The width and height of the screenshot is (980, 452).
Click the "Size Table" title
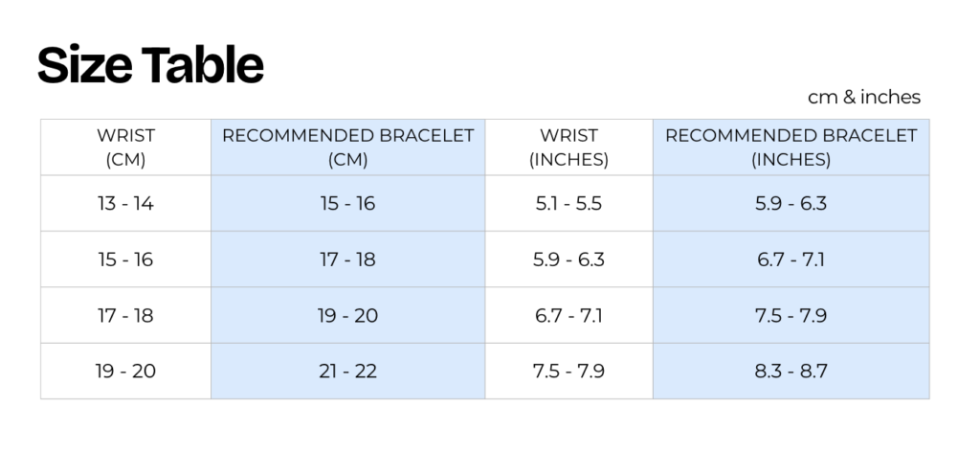tap(150, 66)
